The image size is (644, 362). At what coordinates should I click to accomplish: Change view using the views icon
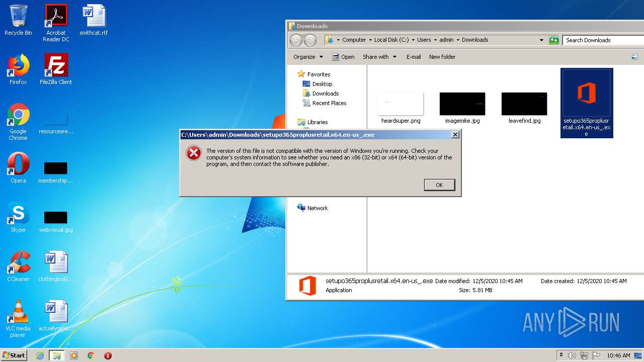tap(634, 57)
